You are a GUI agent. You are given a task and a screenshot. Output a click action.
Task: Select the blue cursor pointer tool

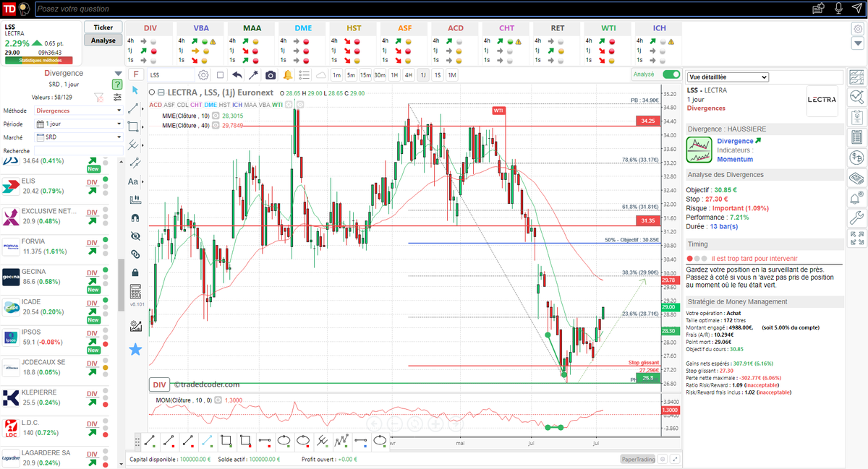[x=135, y=90]
